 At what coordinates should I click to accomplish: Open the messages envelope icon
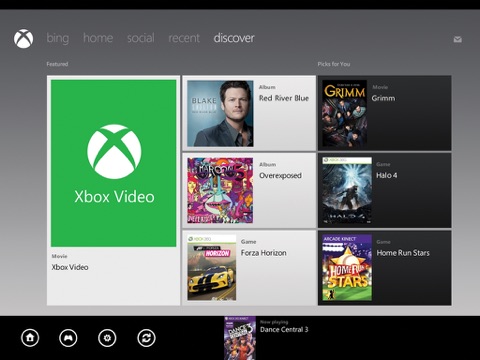(458, 40)
